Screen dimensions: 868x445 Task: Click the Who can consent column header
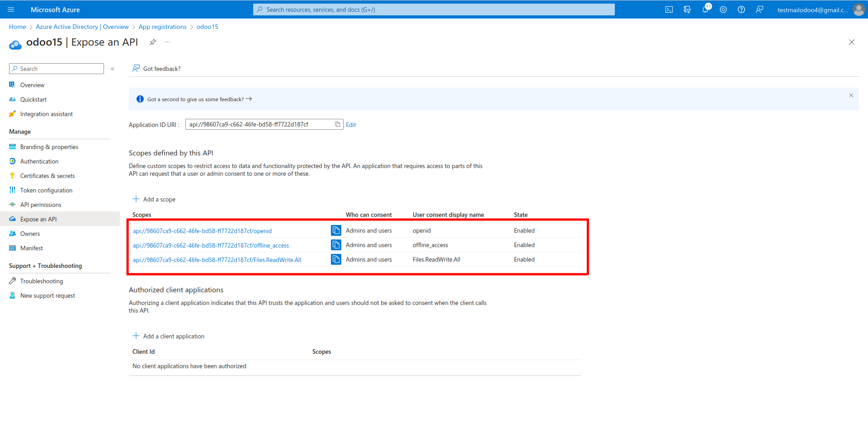369,215
